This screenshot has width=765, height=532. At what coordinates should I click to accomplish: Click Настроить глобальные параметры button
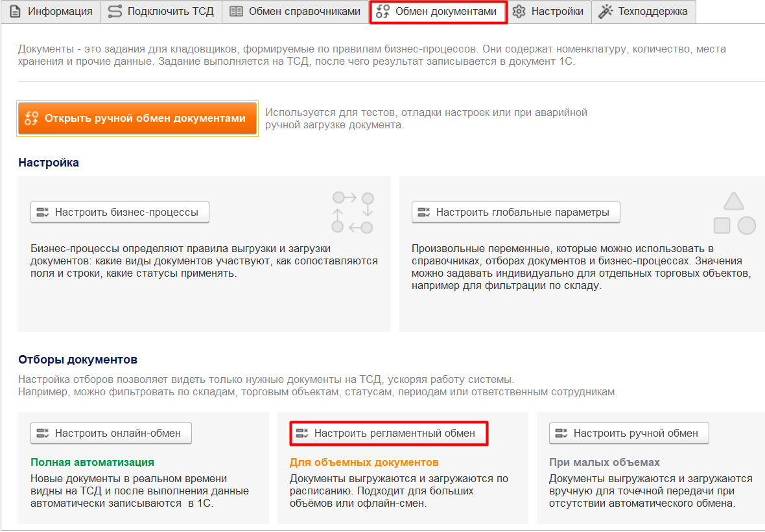[x=515, y=212]
